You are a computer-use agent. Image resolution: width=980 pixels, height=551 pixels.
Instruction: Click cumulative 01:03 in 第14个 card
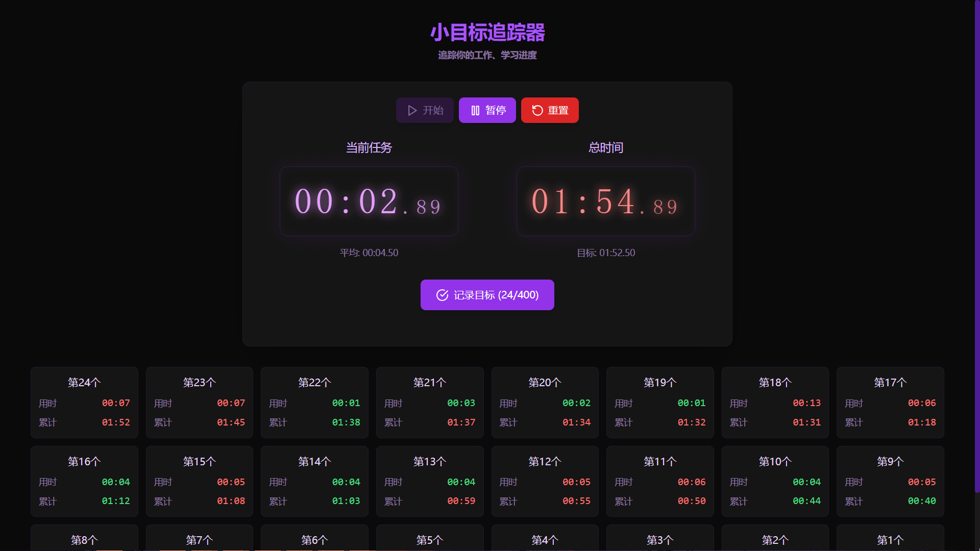coord(346,501)
